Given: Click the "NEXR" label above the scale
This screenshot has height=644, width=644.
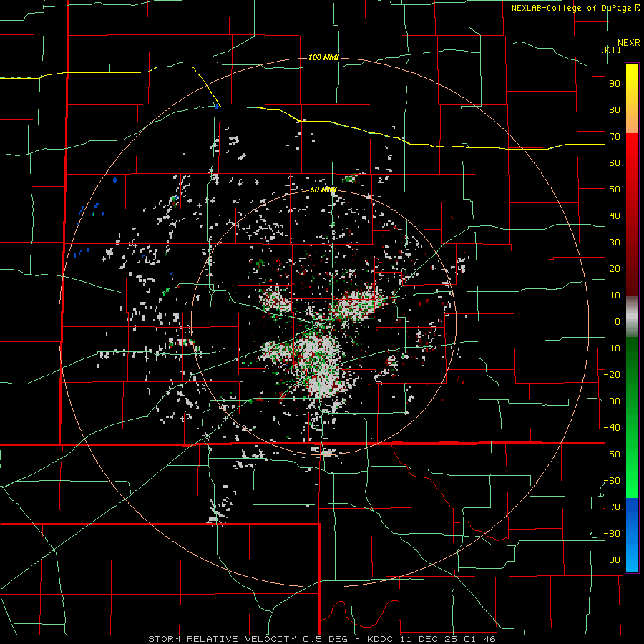Looking at the screenshot, I should pyautogui.click(x=628, y=43).
